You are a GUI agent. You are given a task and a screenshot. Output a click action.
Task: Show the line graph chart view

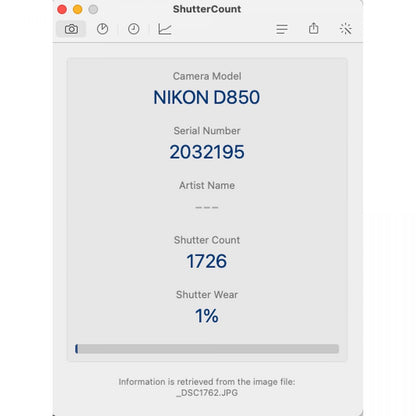click(165, 29)
